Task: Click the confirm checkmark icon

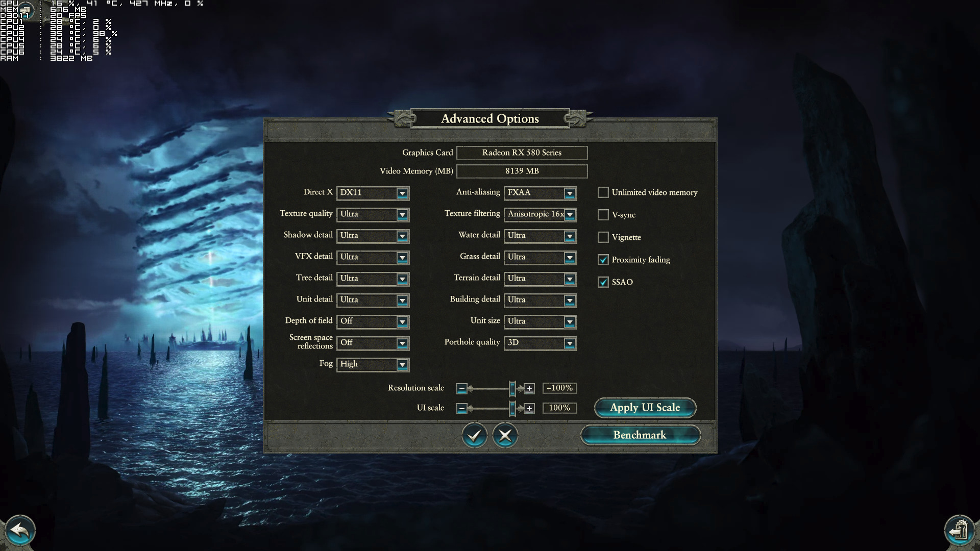Action: coord(474,435)
